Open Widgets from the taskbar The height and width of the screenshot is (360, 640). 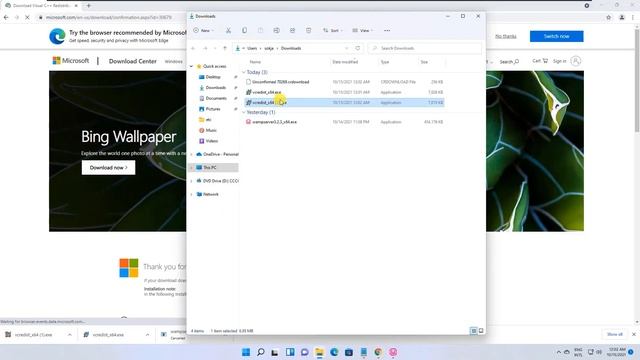click(290, 352)
